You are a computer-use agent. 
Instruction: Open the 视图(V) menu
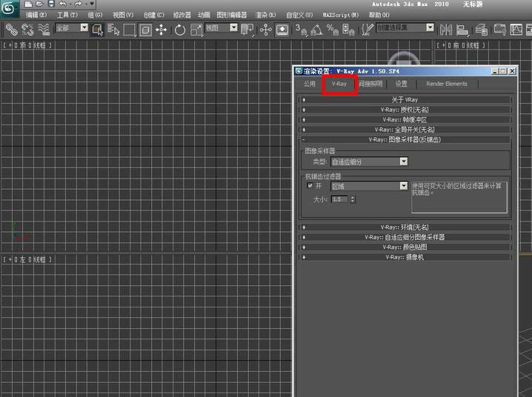123,15
